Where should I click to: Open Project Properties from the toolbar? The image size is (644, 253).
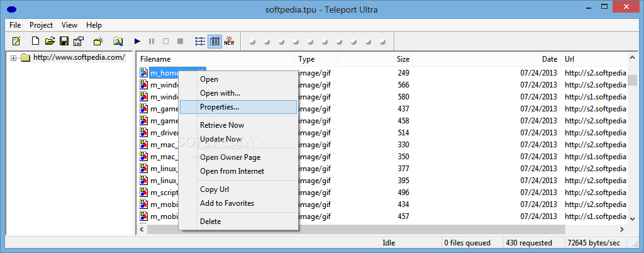pos(78,41)
